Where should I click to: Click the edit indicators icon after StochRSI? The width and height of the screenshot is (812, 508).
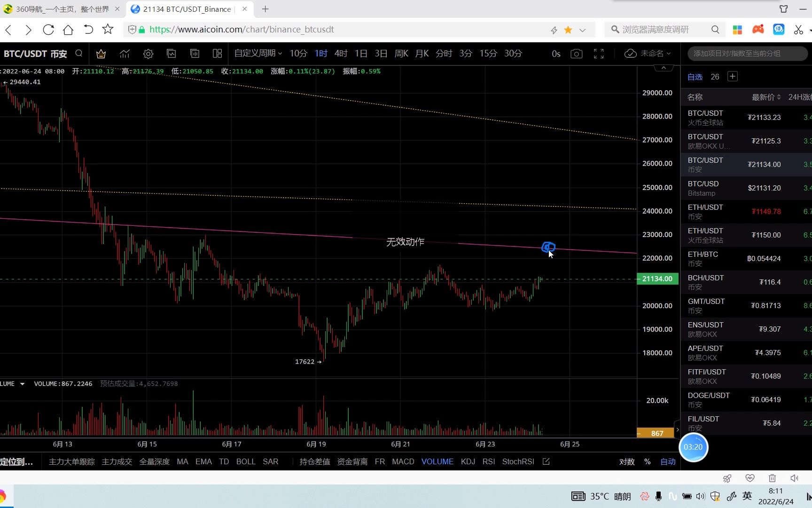click(546, 461)
